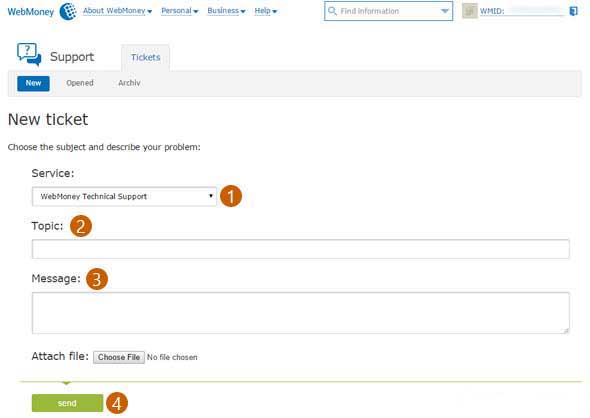This screenshot has width=590, height=418.
Task: Click the magnifier icon in search box
Action: [332, 11]
